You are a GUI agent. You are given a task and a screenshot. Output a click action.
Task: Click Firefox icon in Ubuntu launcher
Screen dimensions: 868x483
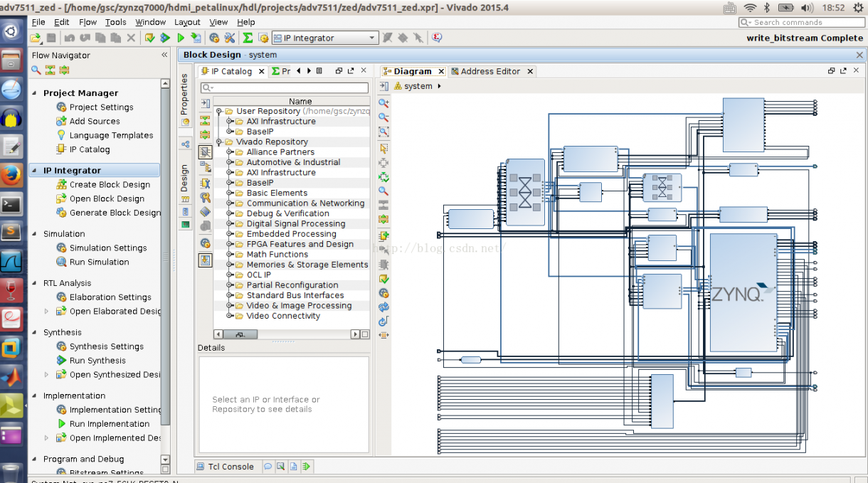(11, 174)
